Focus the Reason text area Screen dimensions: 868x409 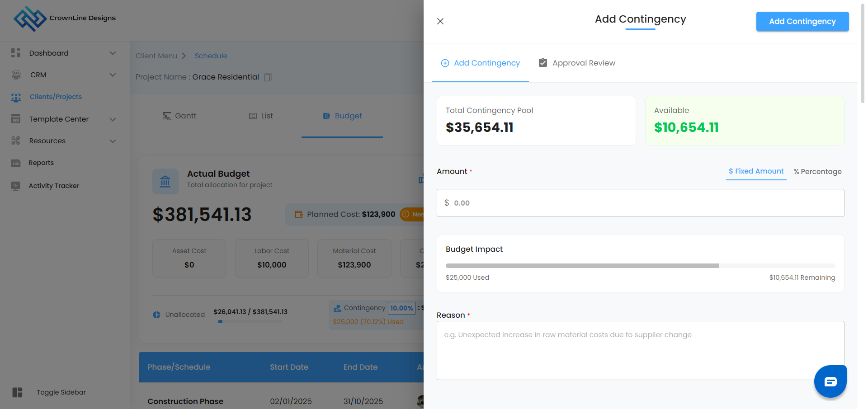(641, 351)
